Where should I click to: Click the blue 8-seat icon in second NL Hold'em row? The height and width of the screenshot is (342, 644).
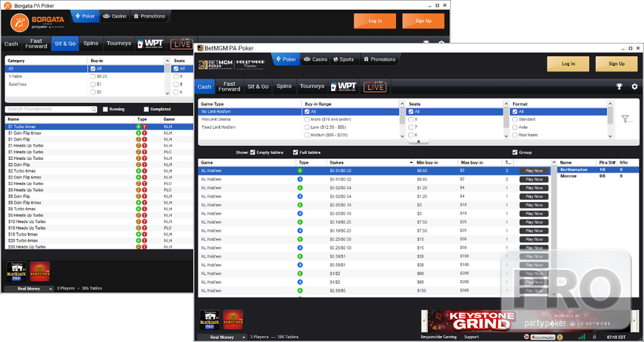[300, 179]
